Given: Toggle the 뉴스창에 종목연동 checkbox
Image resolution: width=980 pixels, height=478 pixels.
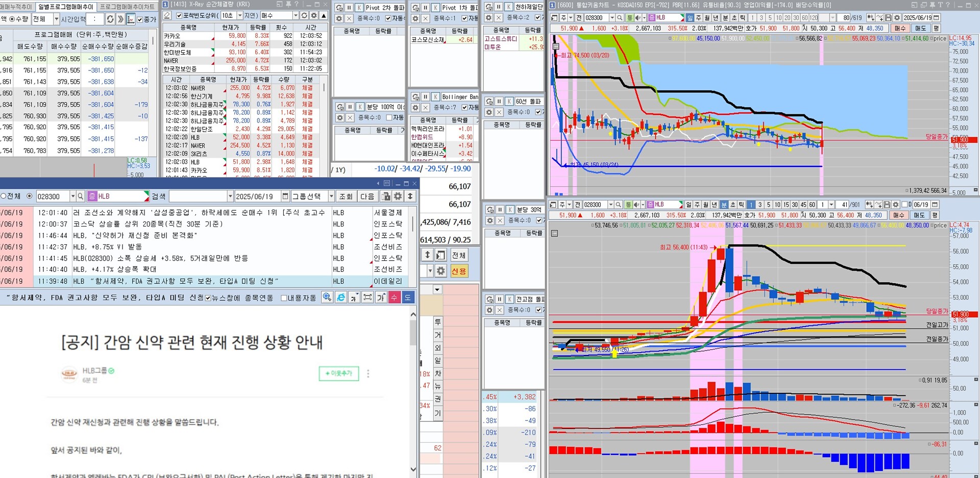Looking at the screenshot, I should pos(208,298).
